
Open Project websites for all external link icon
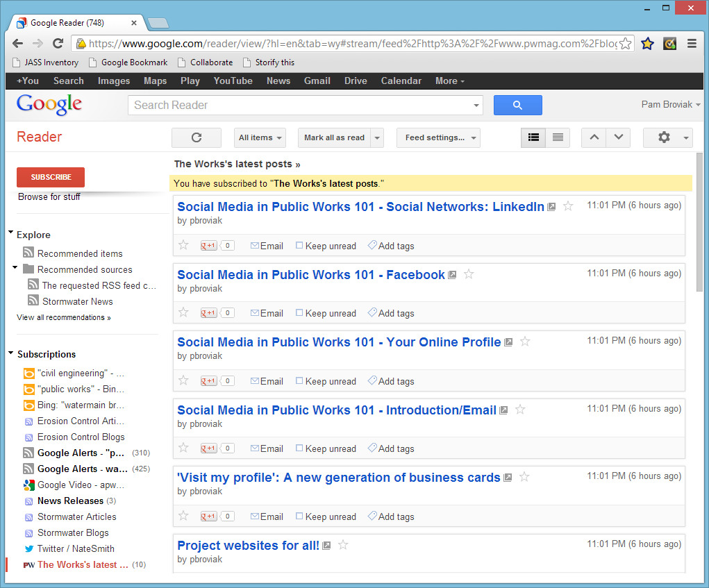[x=326, y=546]
